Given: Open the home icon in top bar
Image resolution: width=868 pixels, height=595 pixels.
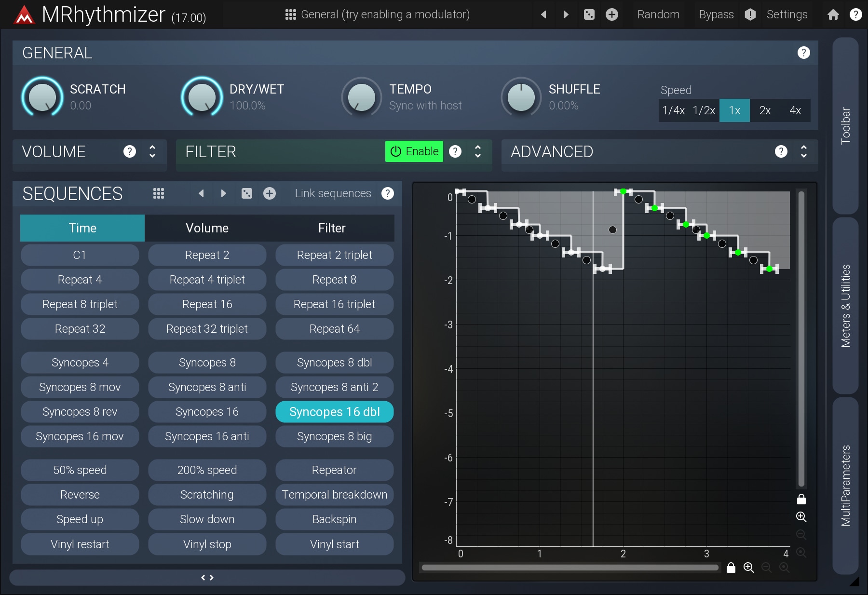Looking at the screenshot, I should [833, 14].
